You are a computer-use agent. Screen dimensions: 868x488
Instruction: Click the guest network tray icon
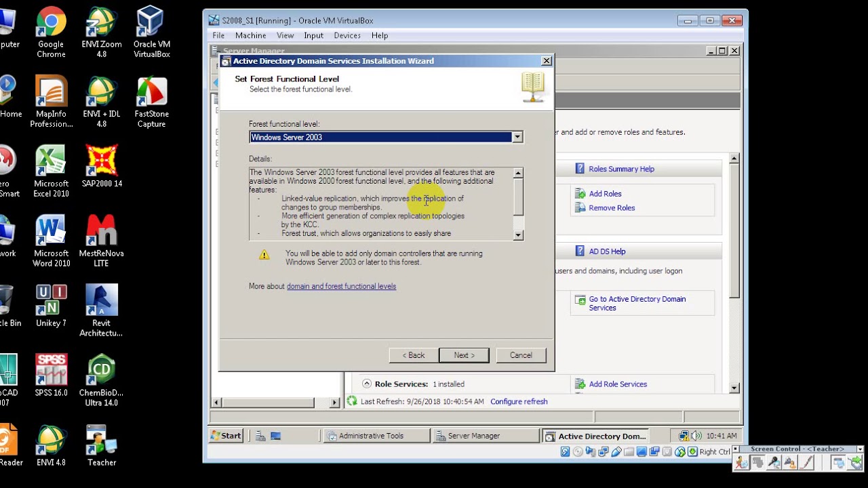click(x=684, y=436)
